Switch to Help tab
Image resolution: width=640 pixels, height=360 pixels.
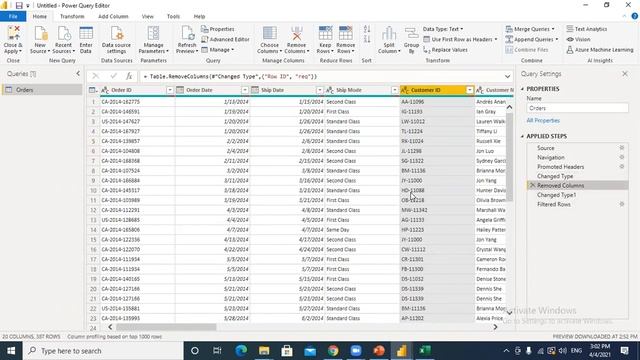(x=199, y=16)
